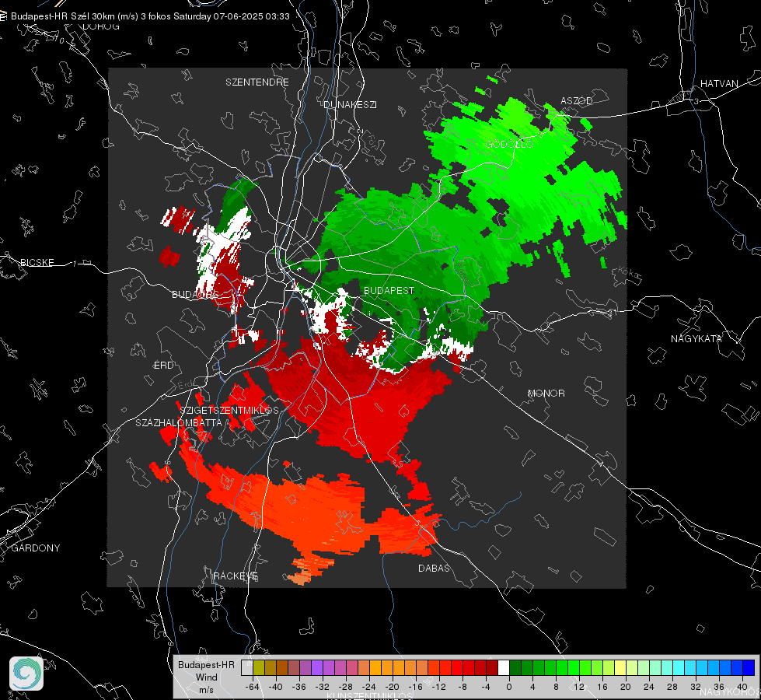This screenshot has height=700, width=761.
Task: Click the legend value 0
Action: pos(508,687)
